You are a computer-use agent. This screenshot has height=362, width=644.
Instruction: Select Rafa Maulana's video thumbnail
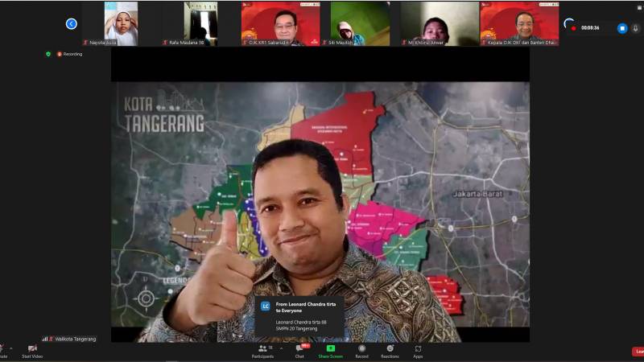200,23
